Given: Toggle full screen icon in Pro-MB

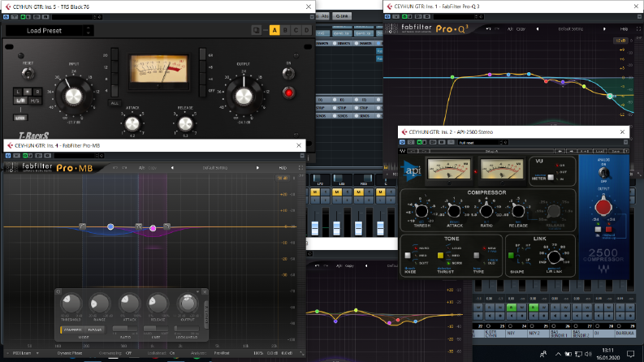Looking at the screenshot, I should [x=300, y=168].
